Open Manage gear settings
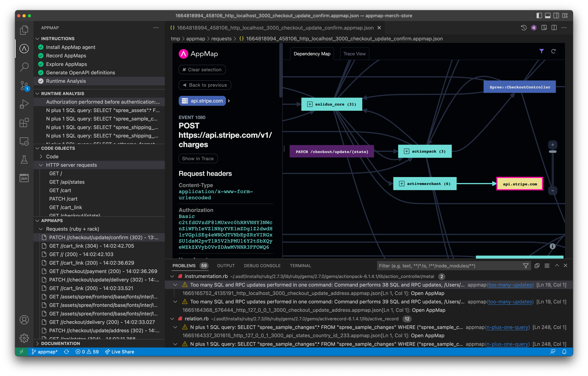Image resolution: width=588 pixels, height=376 pixels. [24, 338]
